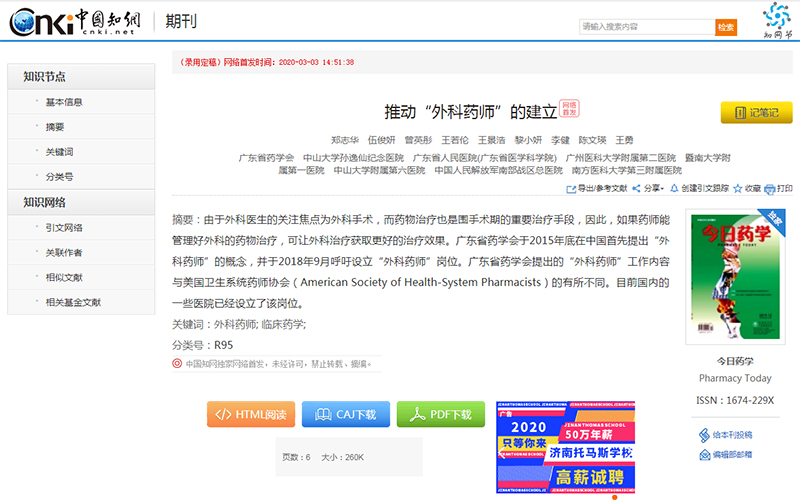The height and width of the screenshot is (500, 800).
Task: Click the 给本刊投稿 submission icon
Action: tap(704, 435)
